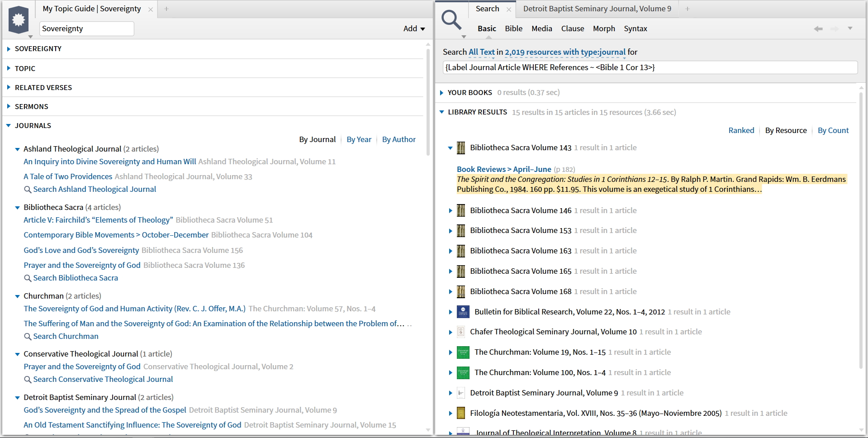
Task: Close the My Topic Guide | Sovereignty tab
Action: pyautogui.click(x=151, y=9)
